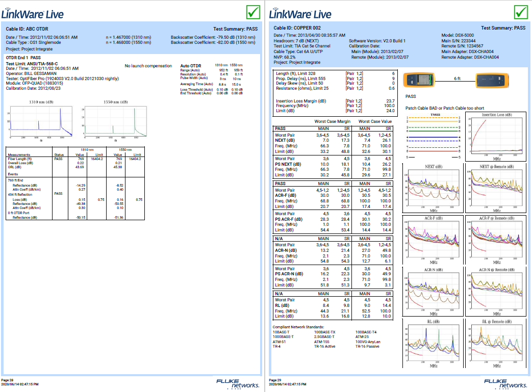This screenshot has height=392, width=532.
Task: Click the 'Model: DSX-5000' line
Action: click(458, 35)
